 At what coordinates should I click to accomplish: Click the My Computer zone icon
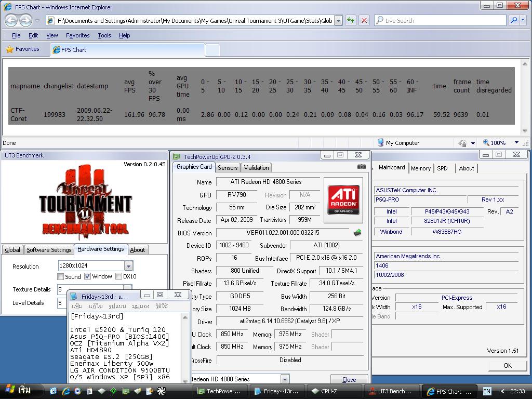pos(380,142)
